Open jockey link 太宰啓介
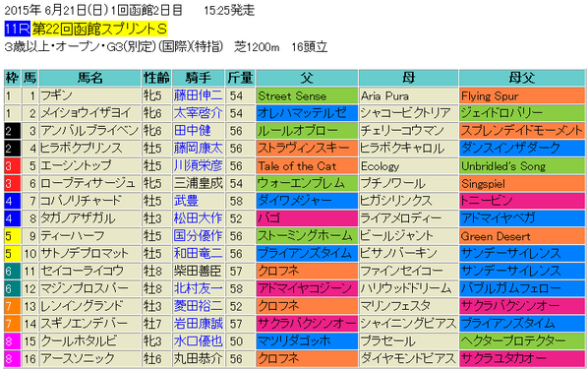This screenshot has height=370, width=588. point(198,113)
